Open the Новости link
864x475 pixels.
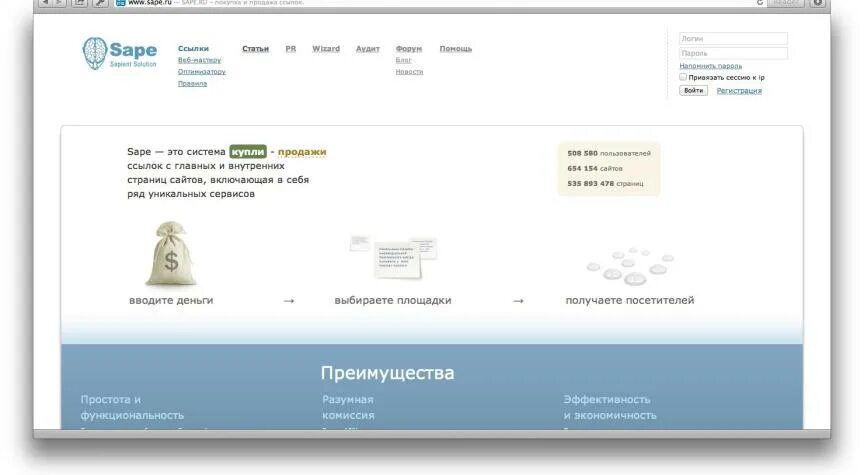(x=409, y=72)
